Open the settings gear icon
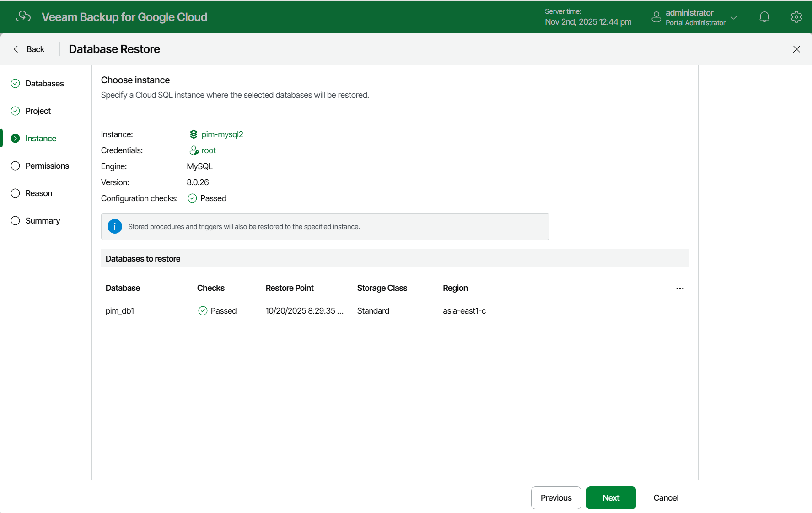 (x=796, y=17)
